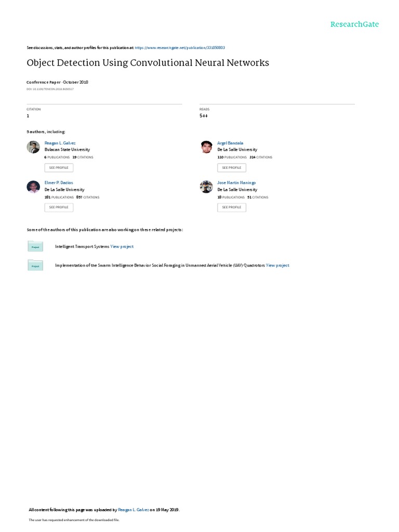Open Reagan L. Galvez uploader link at bottom

[x=134, y=510]
